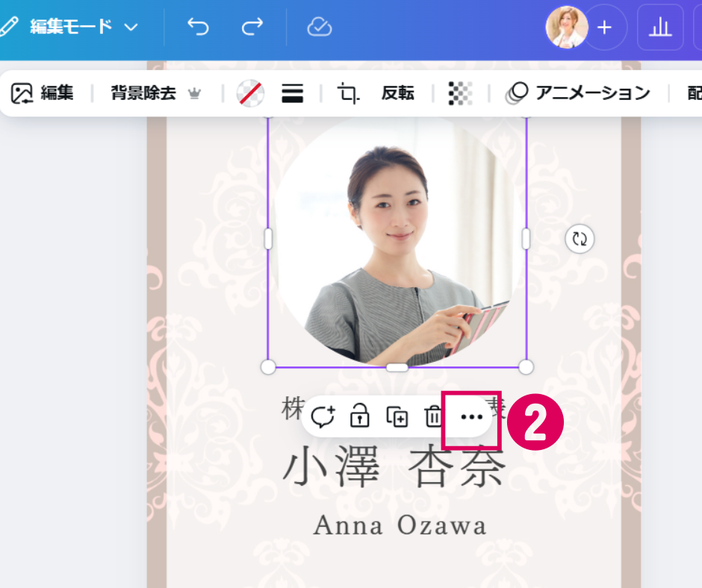
Task: Click the user profile avatar
Action: pyautogui.click(x=566, y=28)
